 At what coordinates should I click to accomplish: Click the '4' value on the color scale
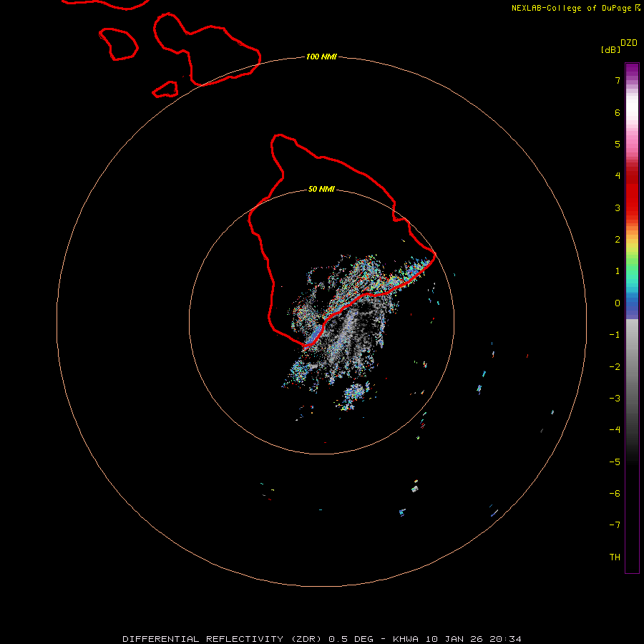(618, 176)
